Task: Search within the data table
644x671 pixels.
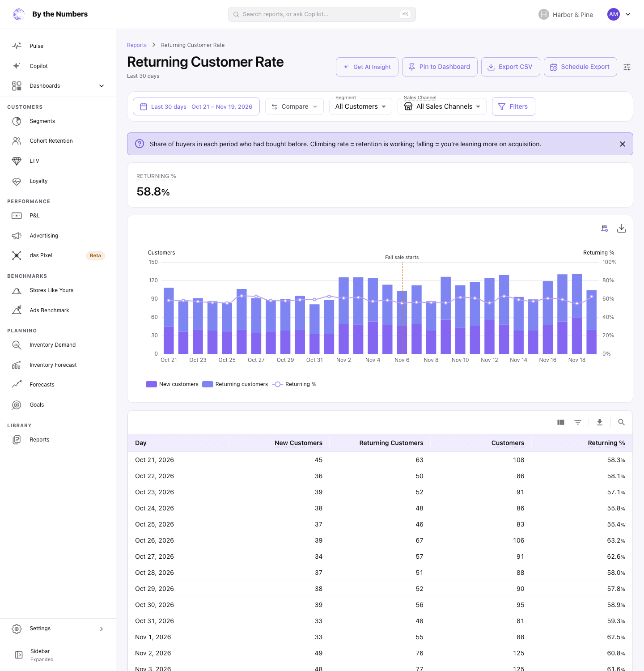Action: coord(622,422)
